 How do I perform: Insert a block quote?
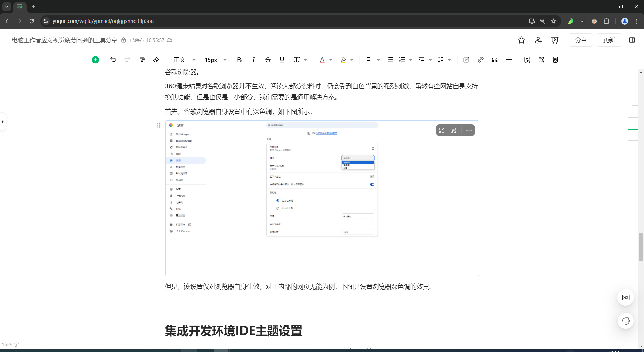tap(495, 60)
